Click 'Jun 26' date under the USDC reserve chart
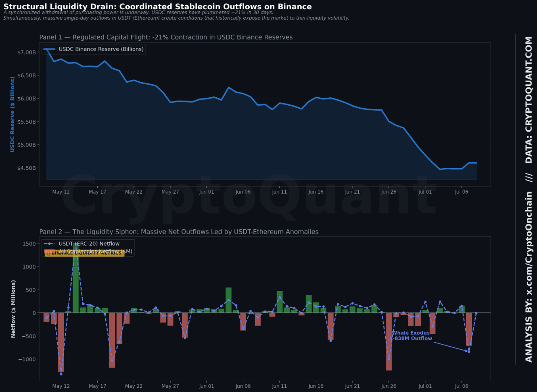The width and height of the screenshot is (537, 392). 388,192
